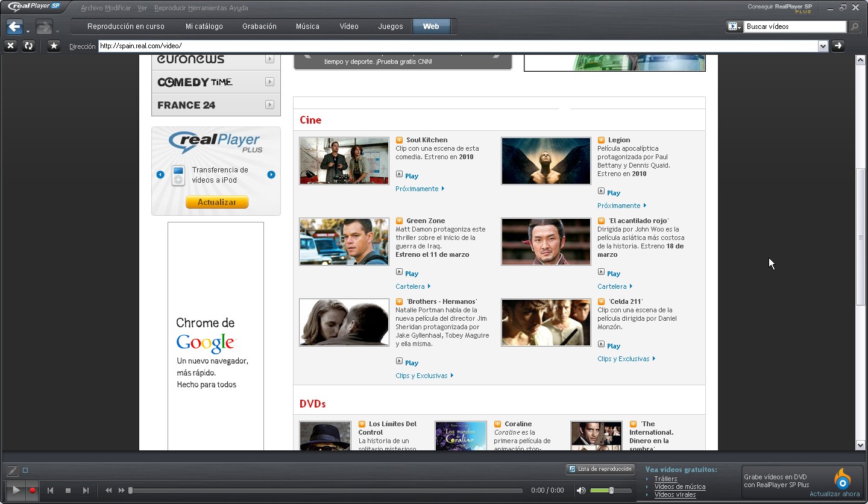
Task: Open the address bar URL dropdown
Action: [x=823, y=46]
